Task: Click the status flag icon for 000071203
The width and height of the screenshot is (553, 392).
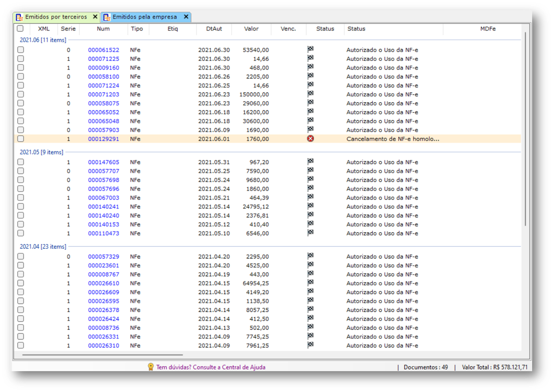Action: (x=310, y=94)
